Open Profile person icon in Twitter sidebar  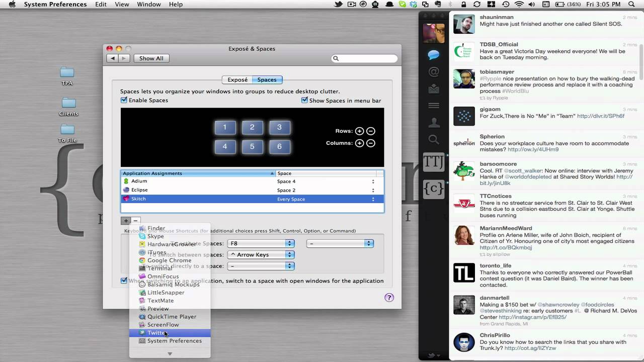click(434, 122)
